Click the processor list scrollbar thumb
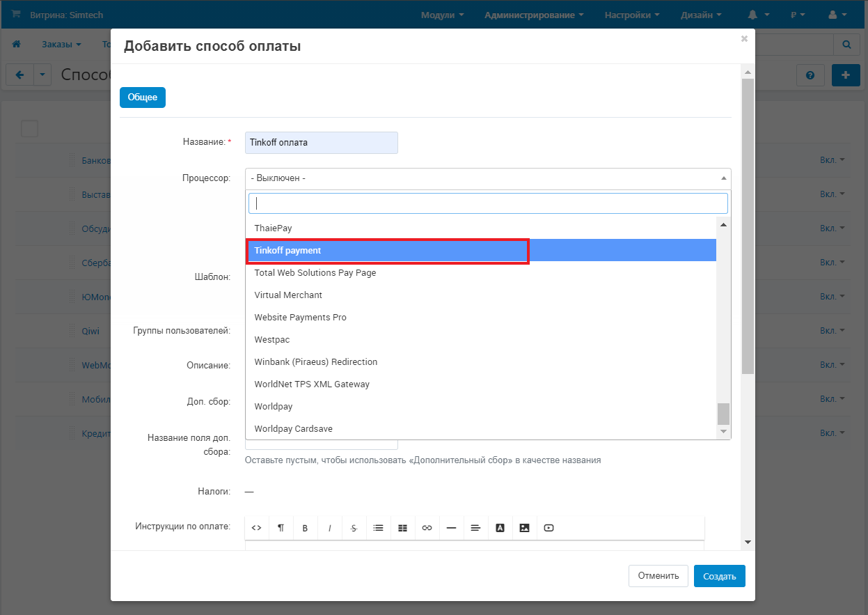Screen dimensions: 868x615 (x=723, y=414)
